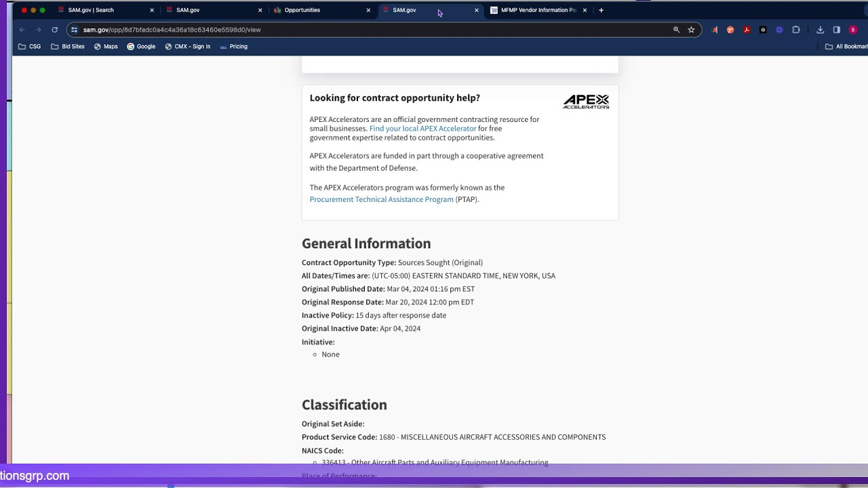868x488 pixels.
Task: Bookmark this page with the star icon
Action: pyautogui.click(x=691, y=30)
